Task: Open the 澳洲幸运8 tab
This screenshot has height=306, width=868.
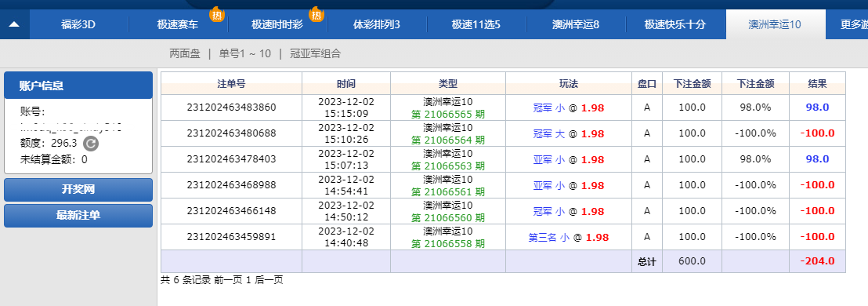Action: (x=576, y=24)
